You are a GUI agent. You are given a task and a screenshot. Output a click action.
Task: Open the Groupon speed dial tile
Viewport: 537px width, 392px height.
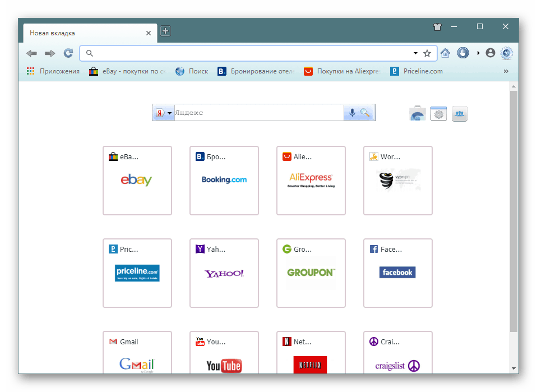point(311,273)
